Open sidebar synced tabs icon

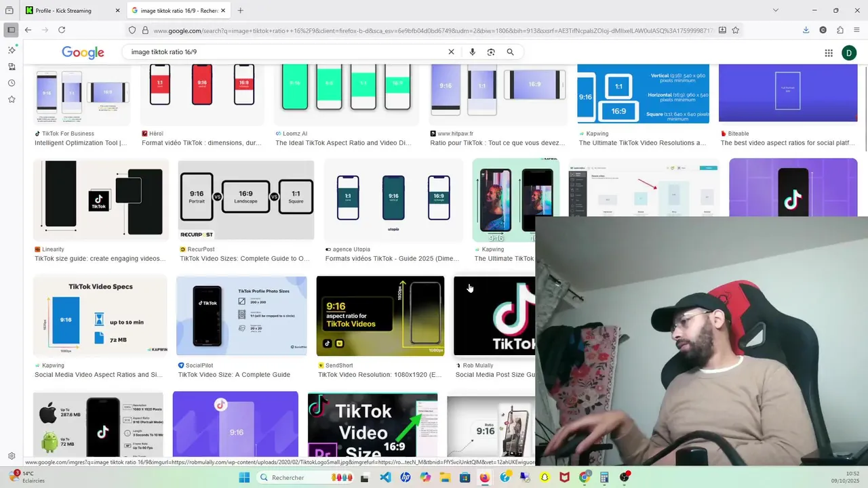tap(12, 66)
